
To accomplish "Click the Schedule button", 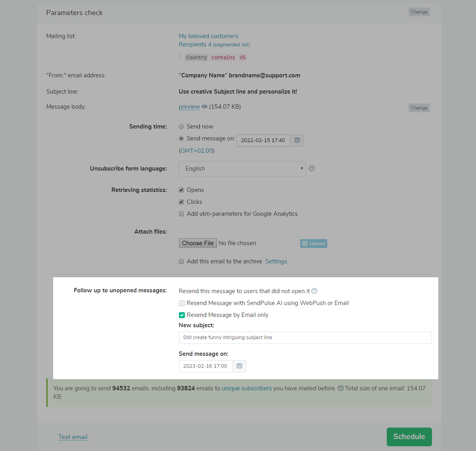I will [x=409, y=437].
